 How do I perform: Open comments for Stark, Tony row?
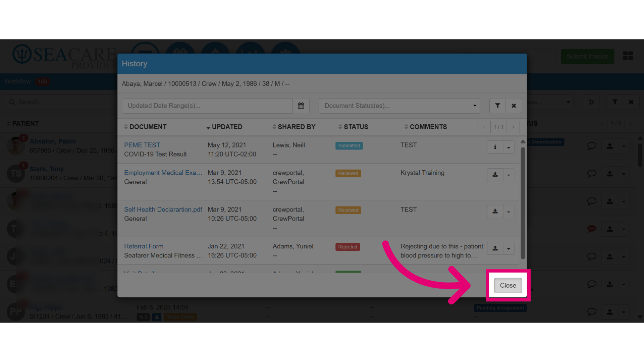[591, 174]
